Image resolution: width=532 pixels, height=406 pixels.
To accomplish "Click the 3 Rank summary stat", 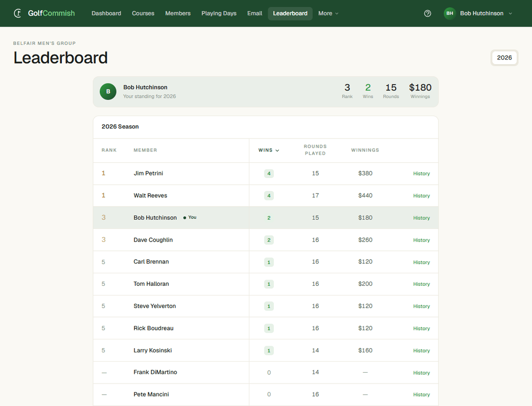I will pyautogui.click(x=347, y=91).
